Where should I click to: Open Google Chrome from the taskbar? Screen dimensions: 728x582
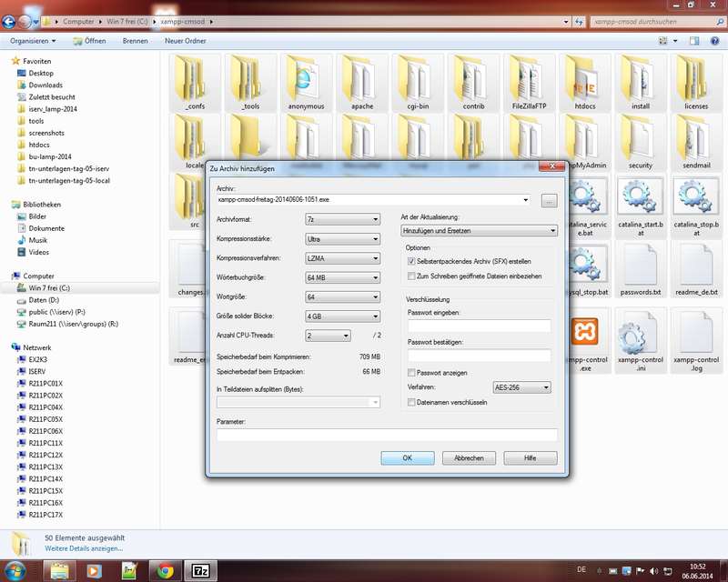pyautogui.click(x=165, y=569)
